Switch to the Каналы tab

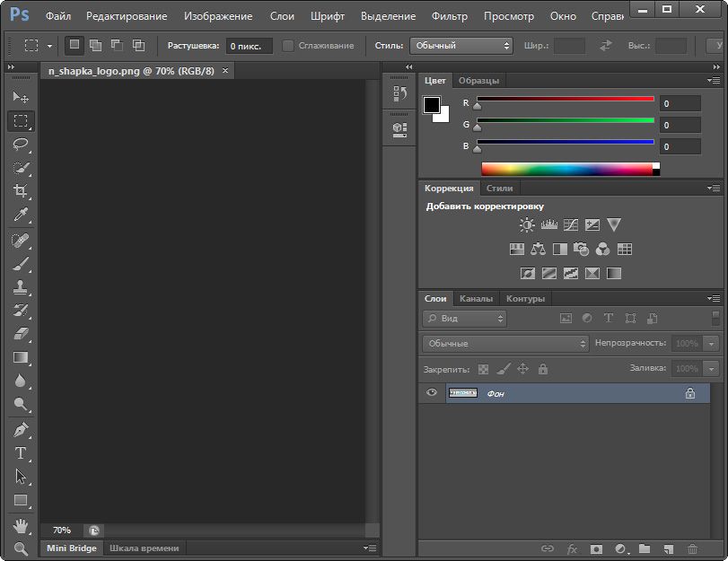pos(476,299)
